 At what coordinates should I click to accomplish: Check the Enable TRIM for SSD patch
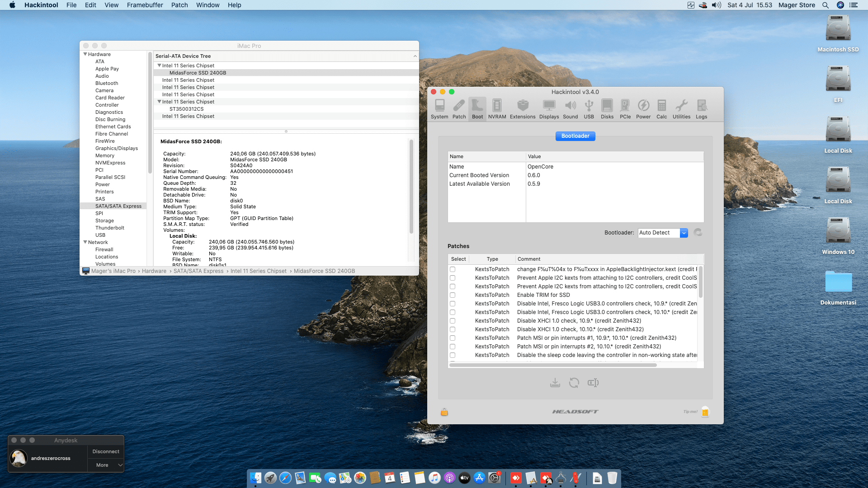453,295
